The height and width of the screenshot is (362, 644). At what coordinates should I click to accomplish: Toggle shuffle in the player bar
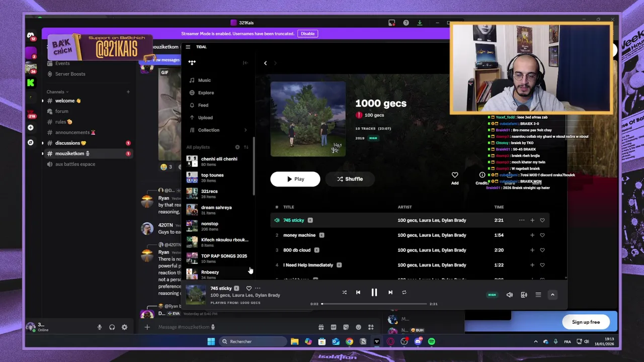[344, 293]
